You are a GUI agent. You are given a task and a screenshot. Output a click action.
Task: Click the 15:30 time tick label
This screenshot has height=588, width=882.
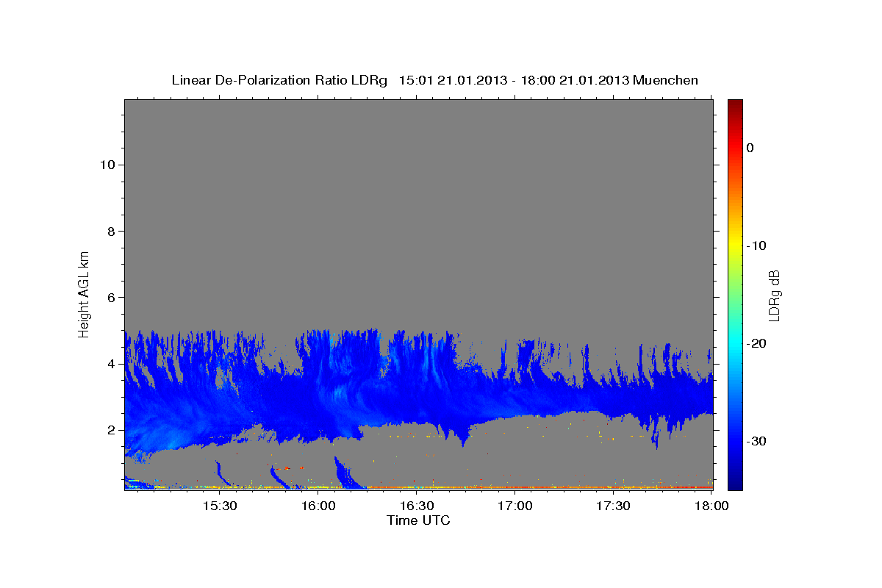(219, 506)
